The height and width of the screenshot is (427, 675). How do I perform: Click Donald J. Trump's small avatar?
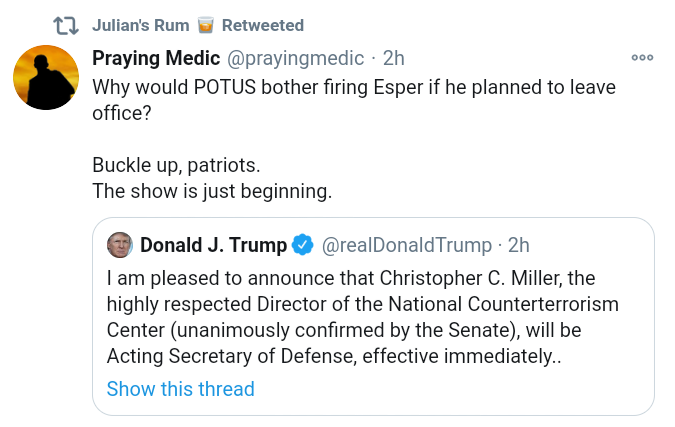pyautogui.click(x=119, y=245)
